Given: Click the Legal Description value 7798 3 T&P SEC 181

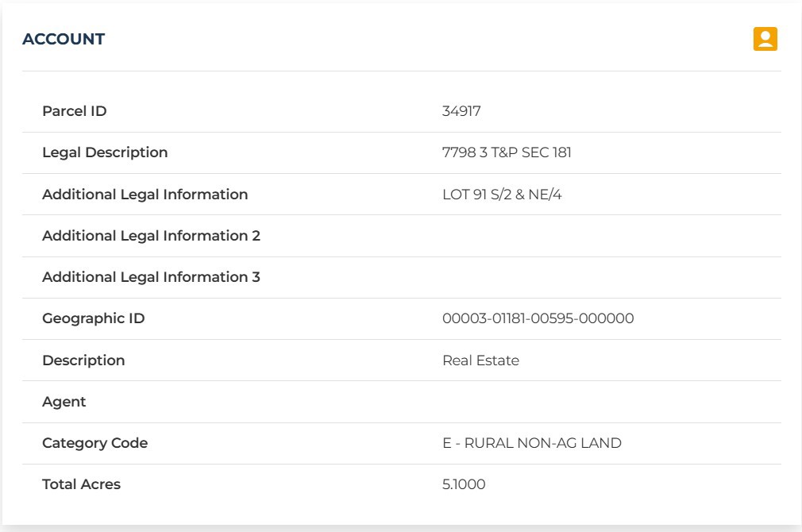Looking at the screenshot, I should (507, 152).
